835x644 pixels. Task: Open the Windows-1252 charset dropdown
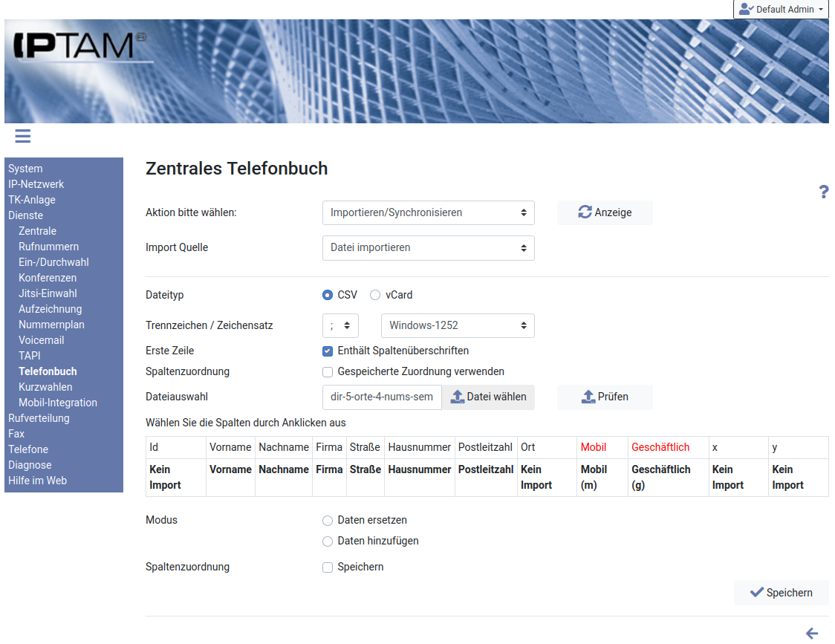[458, 325]
